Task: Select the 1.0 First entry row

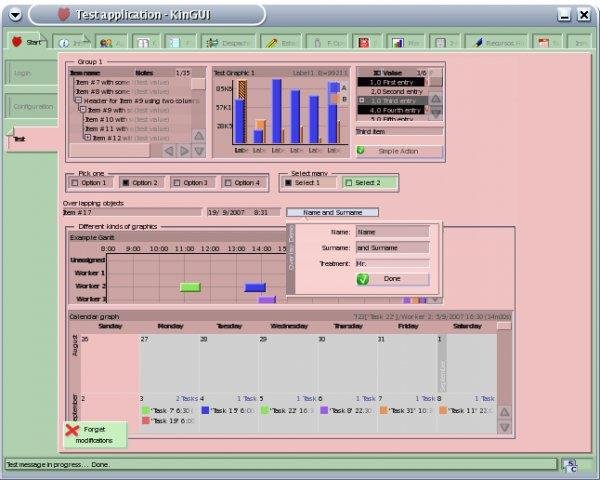Action: [391, 82]
